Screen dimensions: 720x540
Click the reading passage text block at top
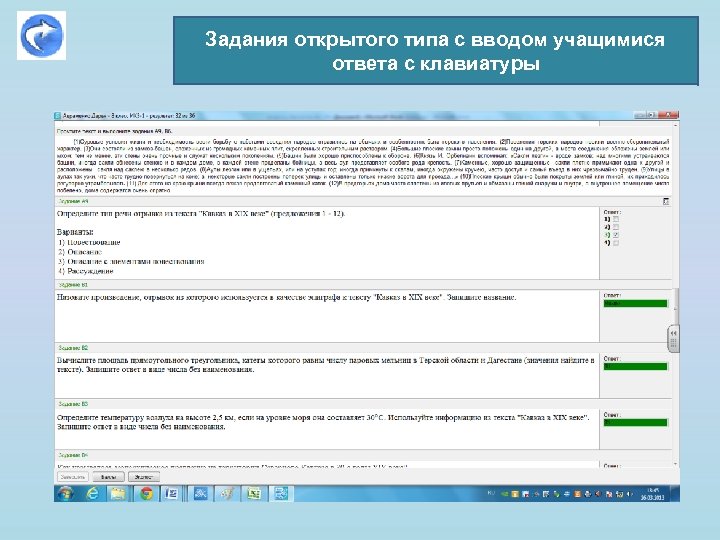[x=363, y=165]
